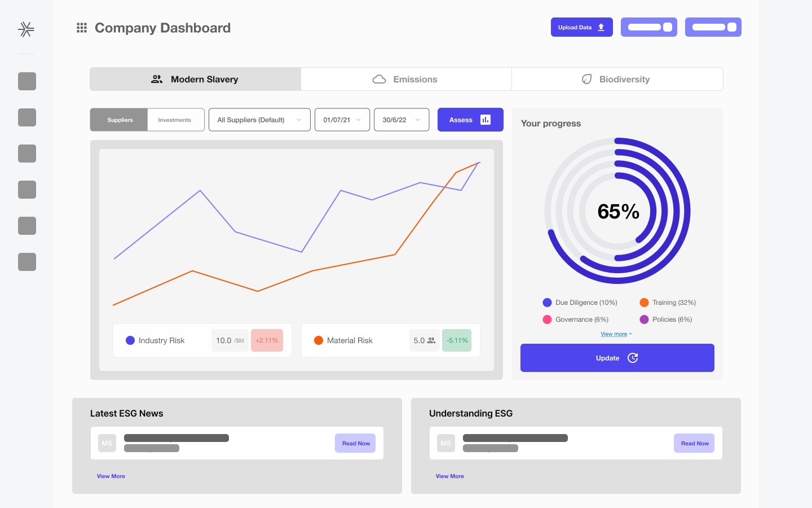This screenshot has width=812, height=508.
Task: Click the MS avatar in Latest ESG News
Action: click(107, 443)
